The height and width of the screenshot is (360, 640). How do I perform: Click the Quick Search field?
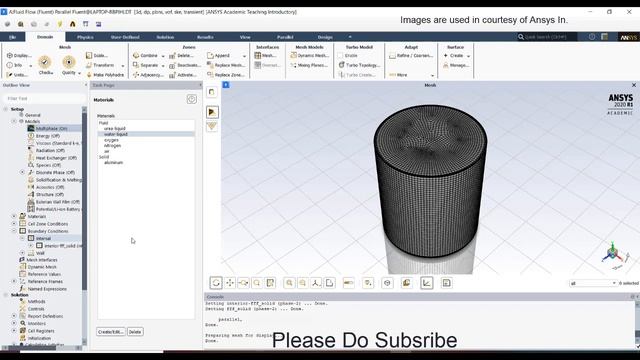pos(547,37)
